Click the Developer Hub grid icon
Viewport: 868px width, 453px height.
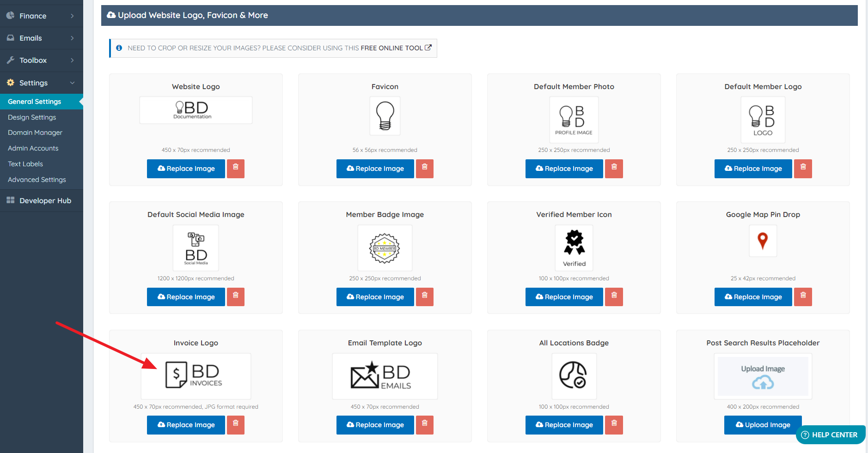(x=10, y=200)
